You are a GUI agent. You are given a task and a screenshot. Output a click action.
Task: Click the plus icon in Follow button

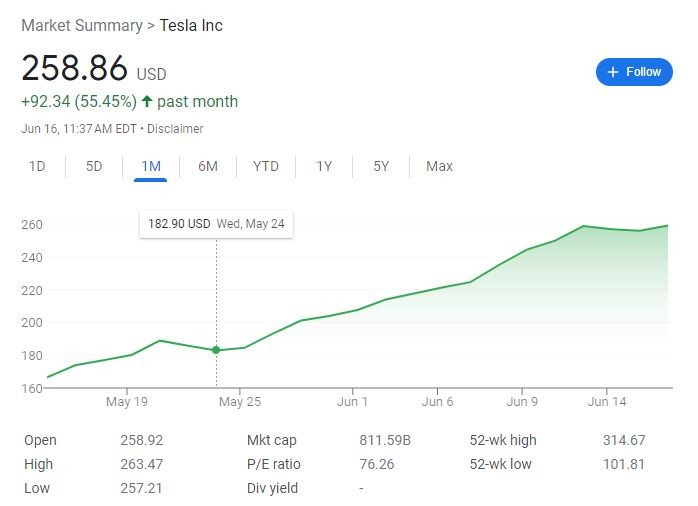pyautogui.click(x=613, y=72)
